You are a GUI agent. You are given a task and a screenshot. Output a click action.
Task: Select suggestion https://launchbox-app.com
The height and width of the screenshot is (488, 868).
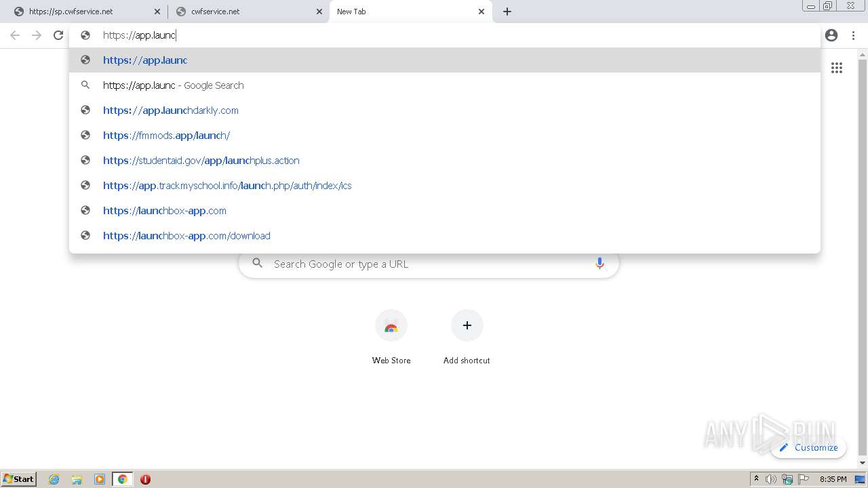tap(445, 211)
